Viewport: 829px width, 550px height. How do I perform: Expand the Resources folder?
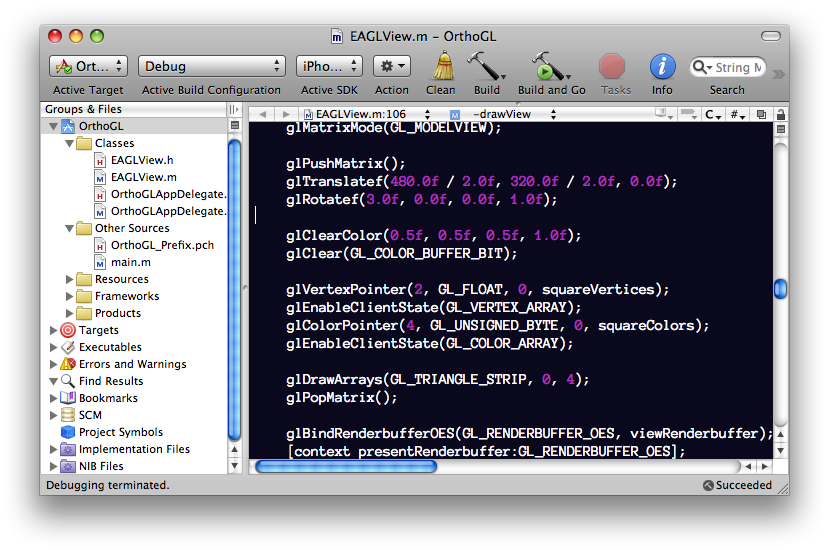pyautogui.click(x=69, y=279)
